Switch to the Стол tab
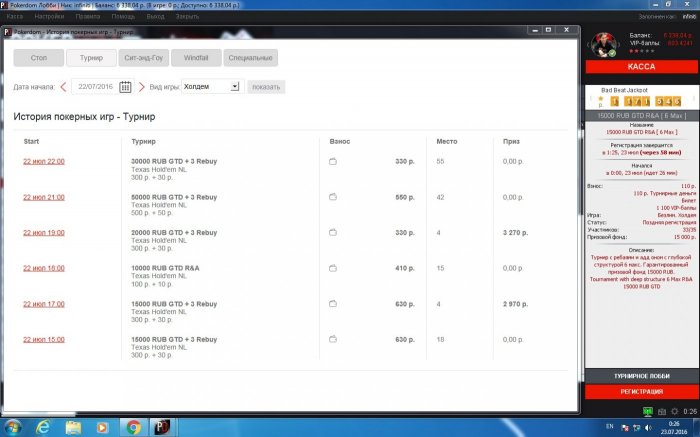This screenshot has width=700, height=437. pyautogui.click(x=39, y=58)
